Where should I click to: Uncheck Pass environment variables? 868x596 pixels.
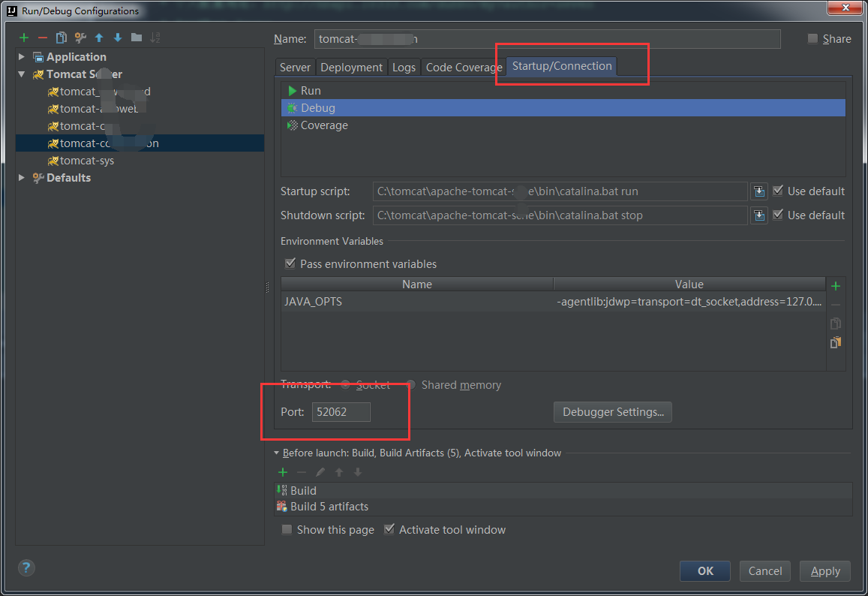[290, 263]
